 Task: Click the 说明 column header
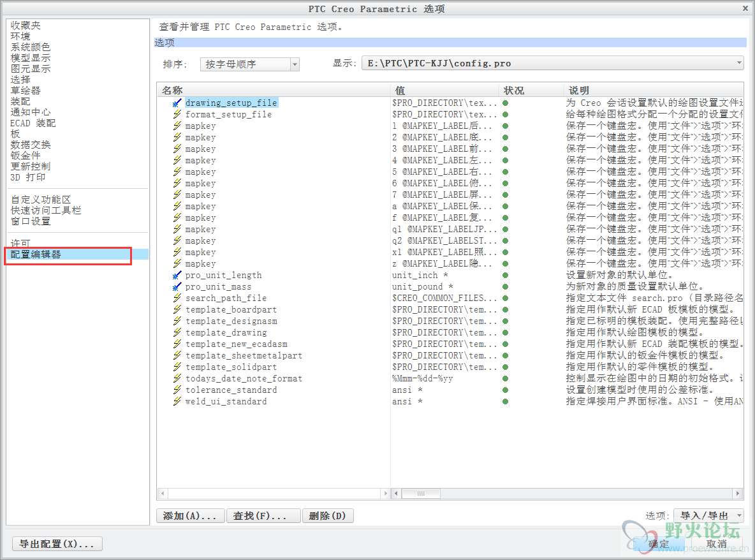[654, 90]
